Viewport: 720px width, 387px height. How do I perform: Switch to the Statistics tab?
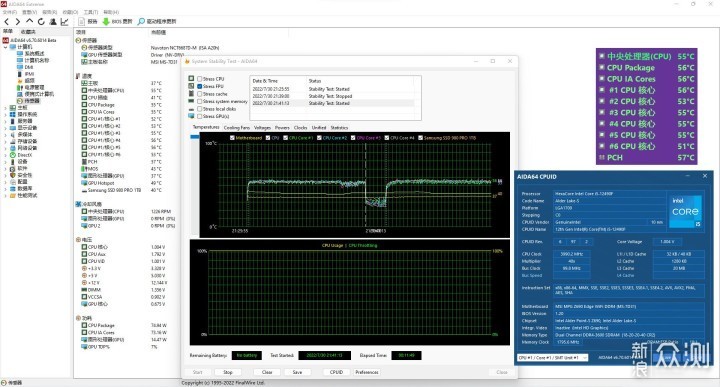pos(339,128)
